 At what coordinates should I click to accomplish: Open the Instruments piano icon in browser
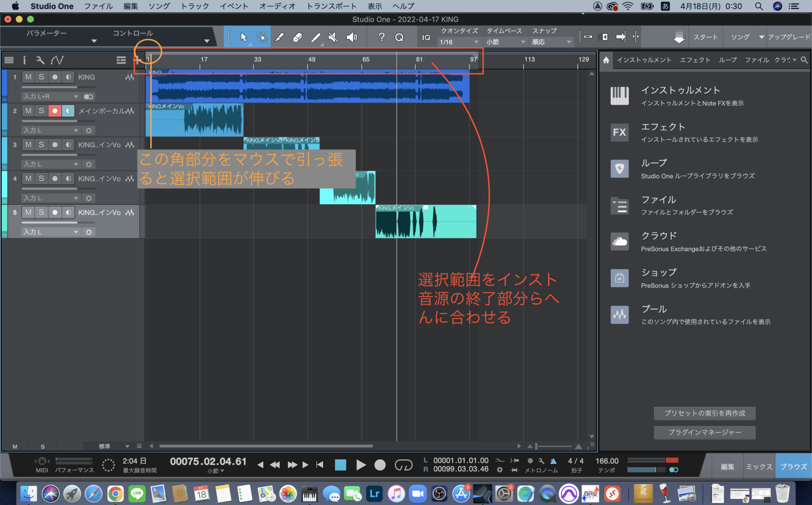point(620,96)
